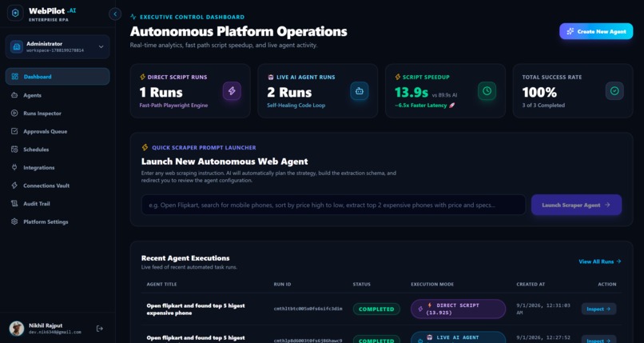Click the Live AI Agent execution mode badge
This screenshot has width=644, height=343.
point(458,337)
